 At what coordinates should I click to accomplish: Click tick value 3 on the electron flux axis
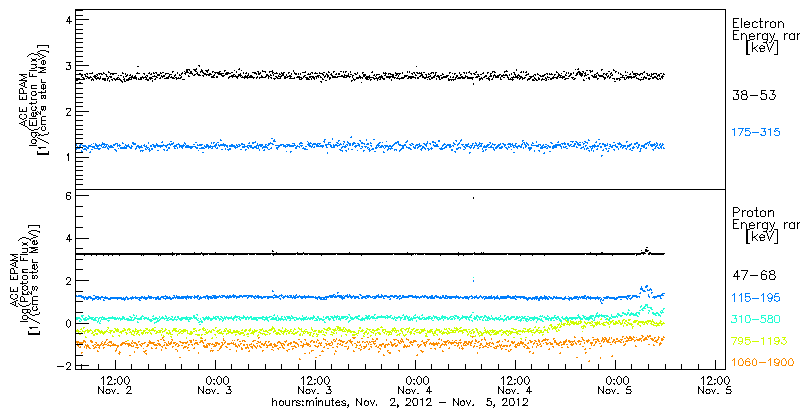pyautogui.click(x=69, y=66)
